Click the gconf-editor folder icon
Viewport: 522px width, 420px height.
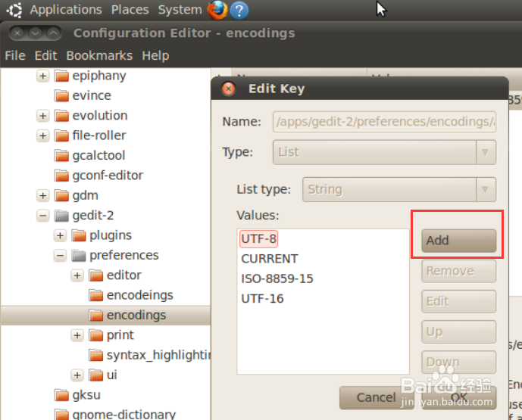(x=61, y=176)
